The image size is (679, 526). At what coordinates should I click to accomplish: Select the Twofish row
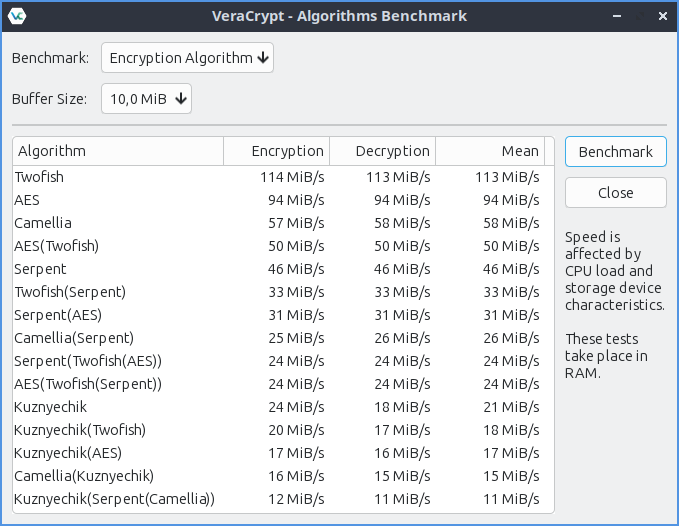[283, 177]
